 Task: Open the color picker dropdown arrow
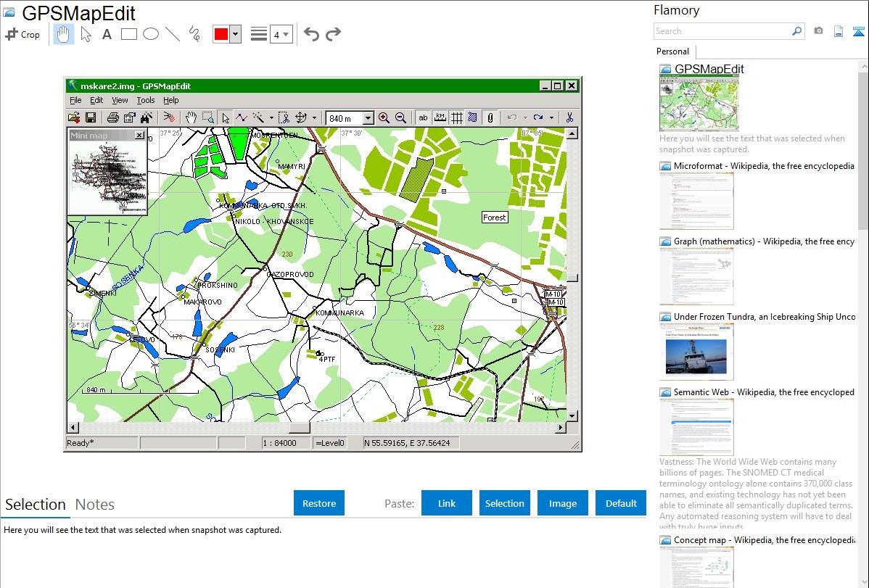[236, 34]
